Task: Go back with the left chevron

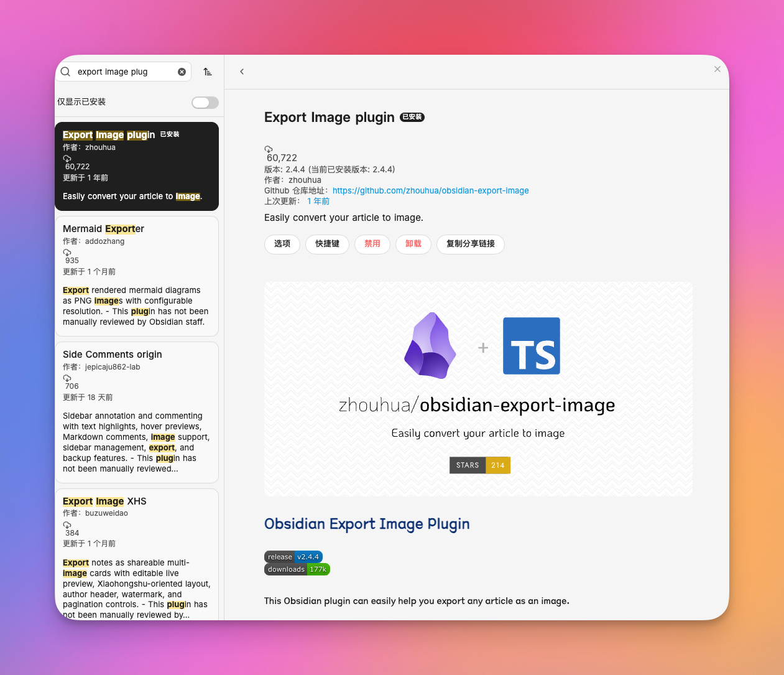Action: coord(242,72)
